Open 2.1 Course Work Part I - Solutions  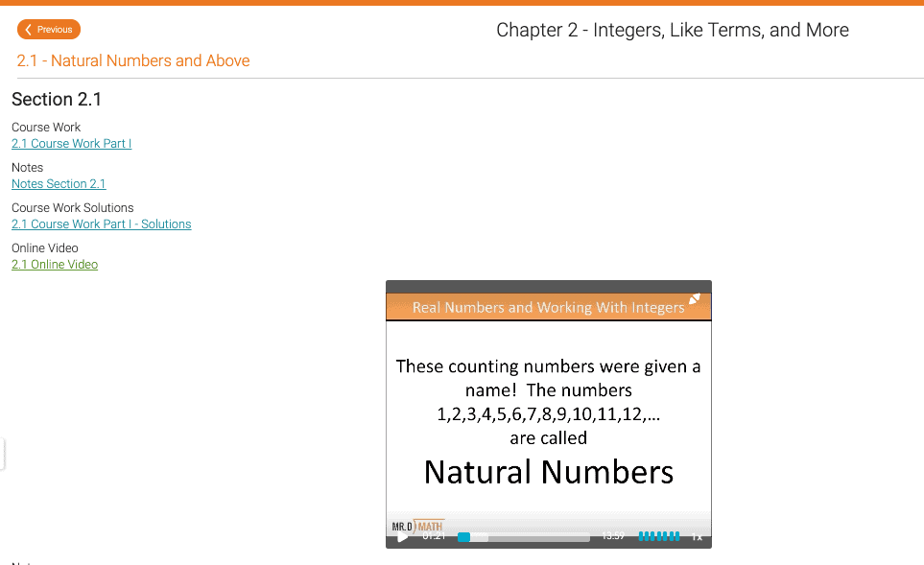(x=102, y=224)
